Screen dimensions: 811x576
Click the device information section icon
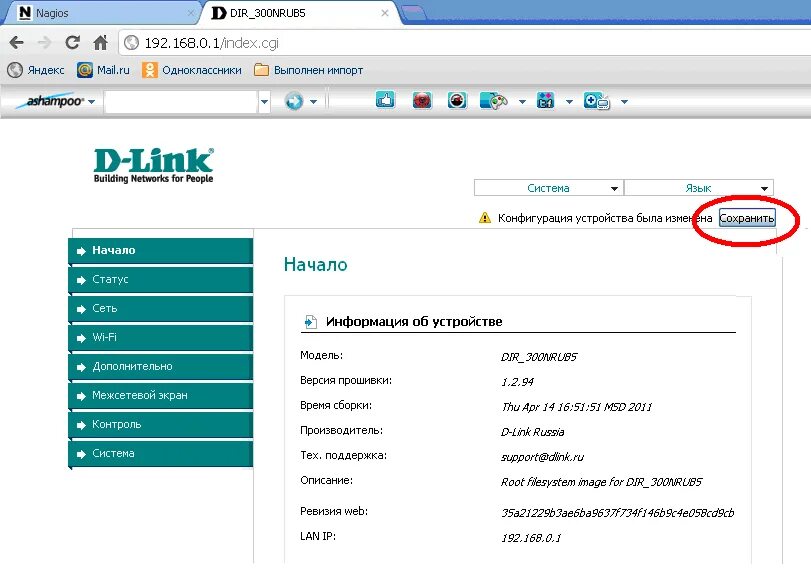click(x=310, y=322)
